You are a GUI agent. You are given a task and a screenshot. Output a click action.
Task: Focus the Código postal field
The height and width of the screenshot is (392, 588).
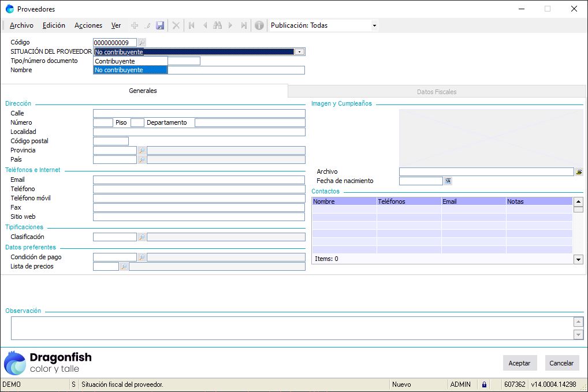111,141
